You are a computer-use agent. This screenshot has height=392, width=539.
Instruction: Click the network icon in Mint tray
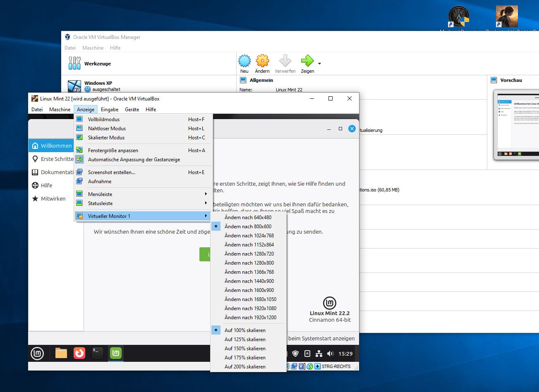pos(319,354)
